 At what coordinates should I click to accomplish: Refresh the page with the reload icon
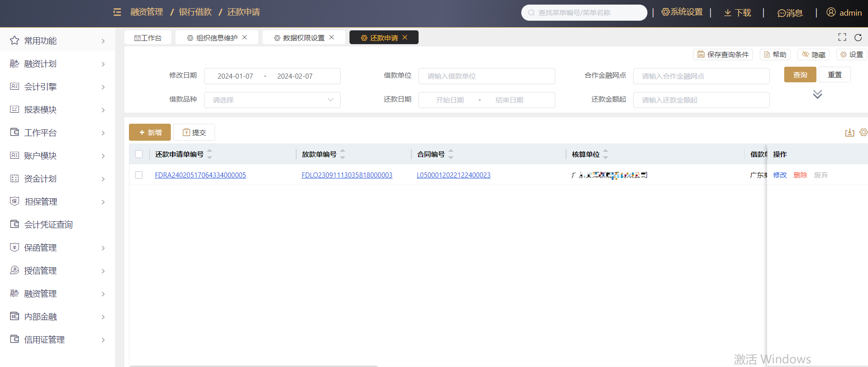click(858, 37)
